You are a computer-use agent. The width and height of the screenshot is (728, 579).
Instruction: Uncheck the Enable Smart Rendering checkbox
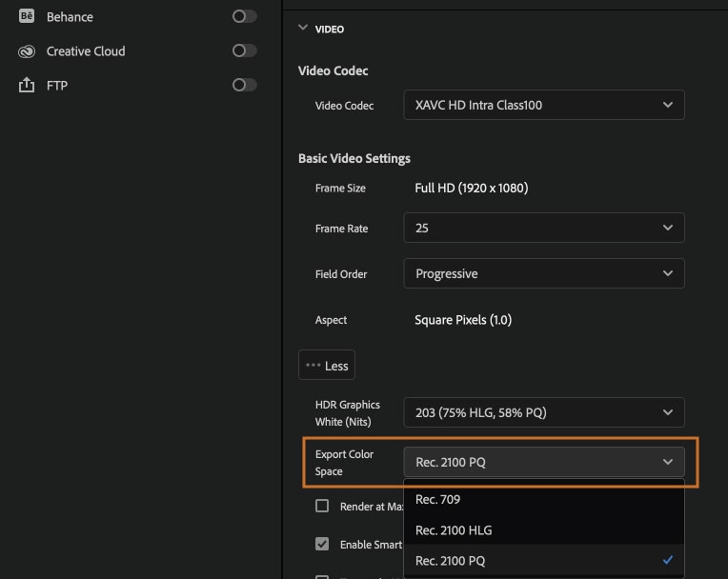(322, 545)
